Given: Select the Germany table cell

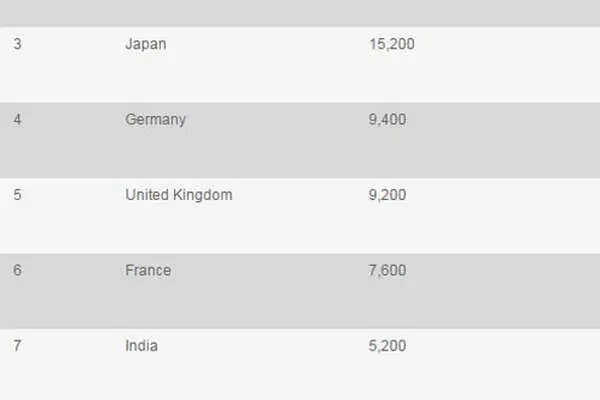Looking at the screenshot, I should point(155,120).
